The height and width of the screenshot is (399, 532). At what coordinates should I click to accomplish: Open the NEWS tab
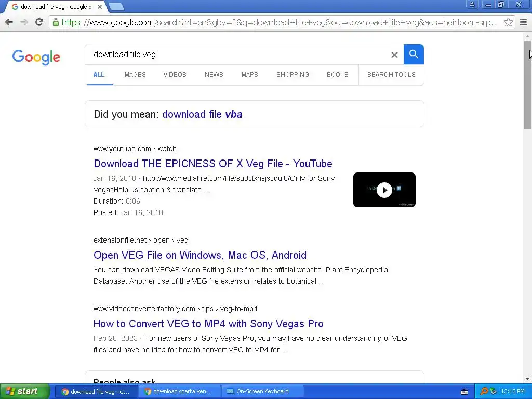[x=214, y=75]
